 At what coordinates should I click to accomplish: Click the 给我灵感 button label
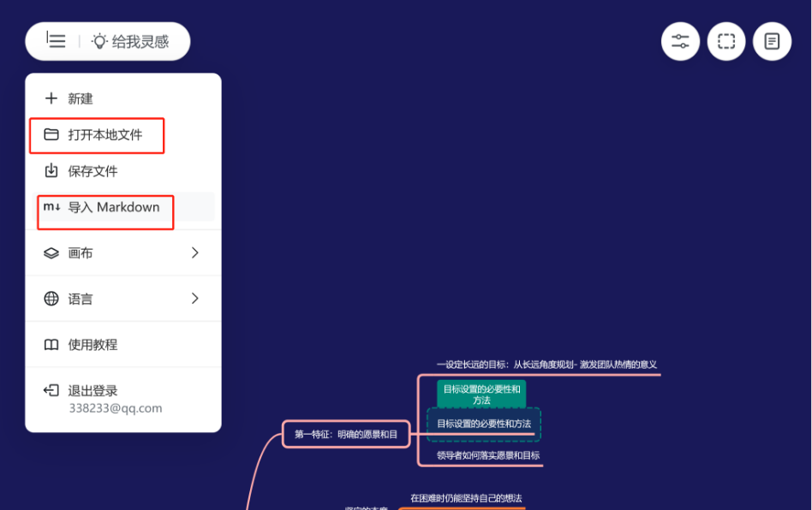coord(140,41)
